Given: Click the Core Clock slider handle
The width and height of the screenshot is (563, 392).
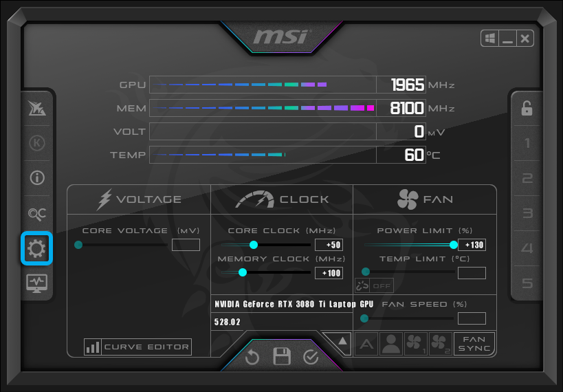Looking at the screenshot, I should [254, 245].
